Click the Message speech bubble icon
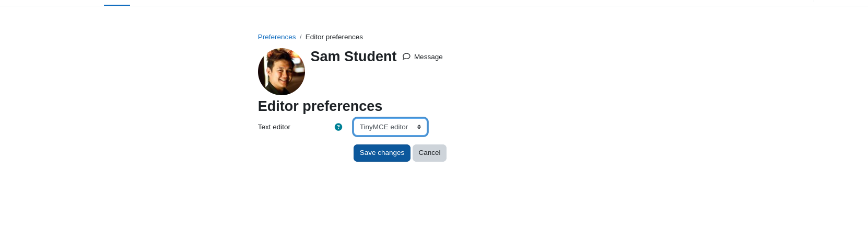Screen dimensions: 868x247 (x=406, y=57)
